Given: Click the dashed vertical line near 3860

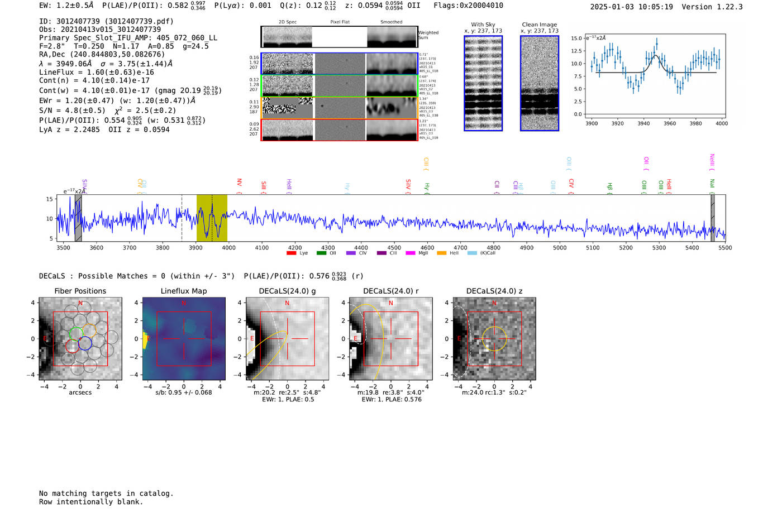Looking at the screenshot, I should [182, 218].
